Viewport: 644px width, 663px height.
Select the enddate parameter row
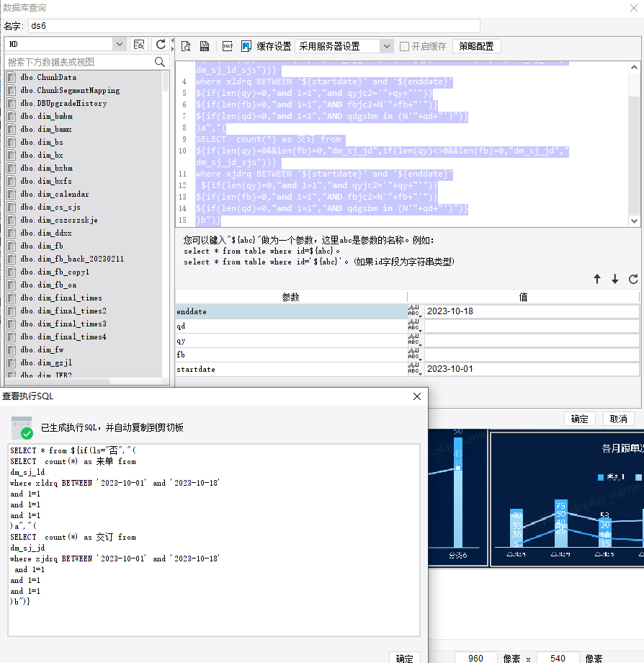point(291,311)
